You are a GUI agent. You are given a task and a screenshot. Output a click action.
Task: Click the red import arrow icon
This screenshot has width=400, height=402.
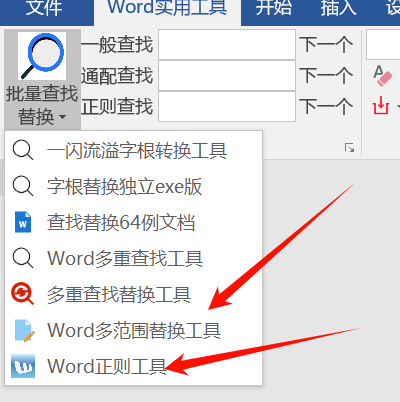coord(381,106)
